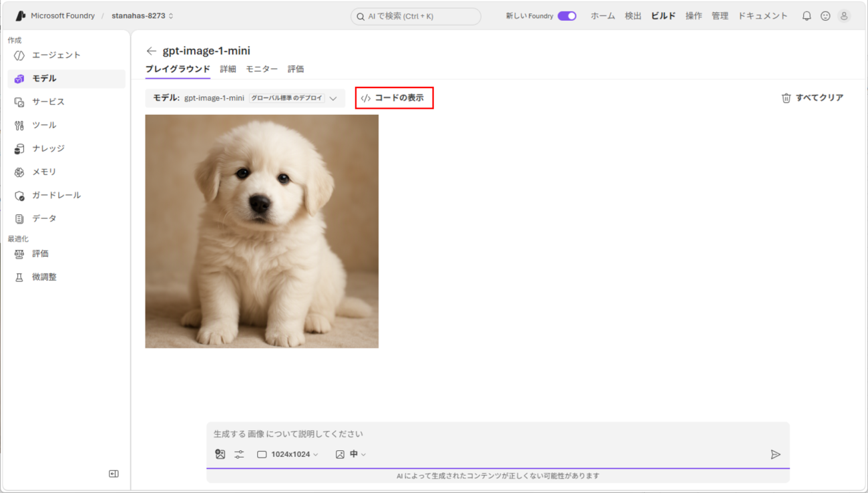Image resolution: width=868 pixels, height=493 pixels.
Task: Click the ナレッジ sidebar icon
Action: (19, 149)
